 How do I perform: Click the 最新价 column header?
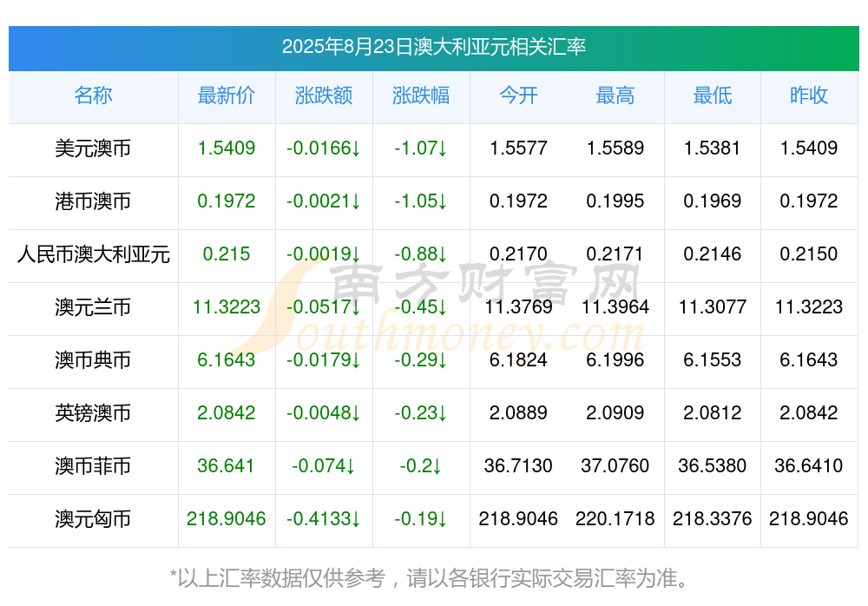point(227,96)
